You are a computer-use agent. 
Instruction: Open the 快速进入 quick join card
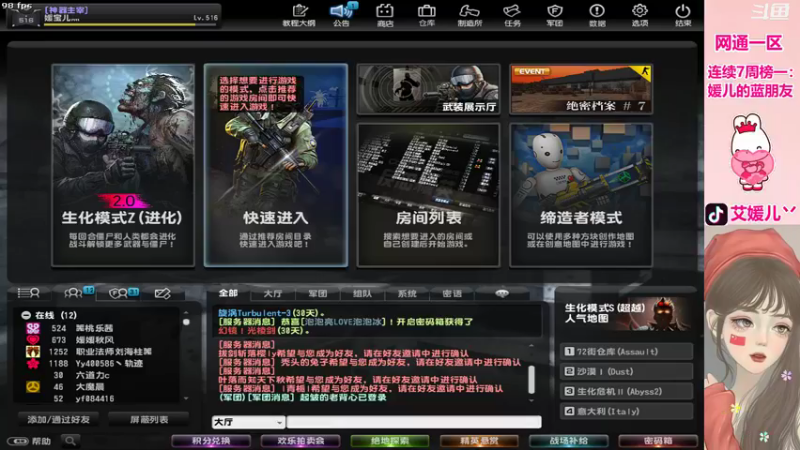click(x=276, y=165)
